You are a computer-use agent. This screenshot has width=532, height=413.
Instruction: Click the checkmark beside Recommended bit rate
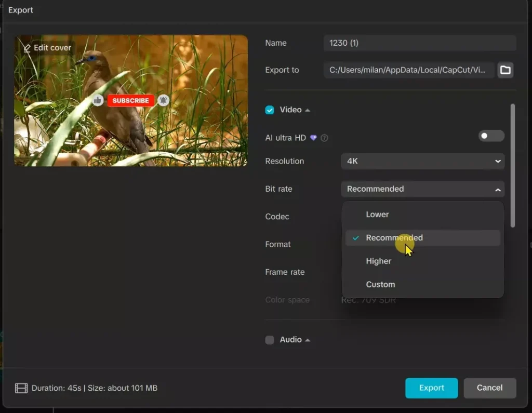click(355, 238)
